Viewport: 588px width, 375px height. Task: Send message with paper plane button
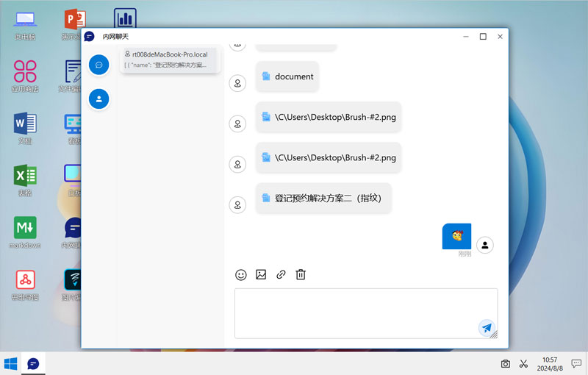click(x=487, y=328)
